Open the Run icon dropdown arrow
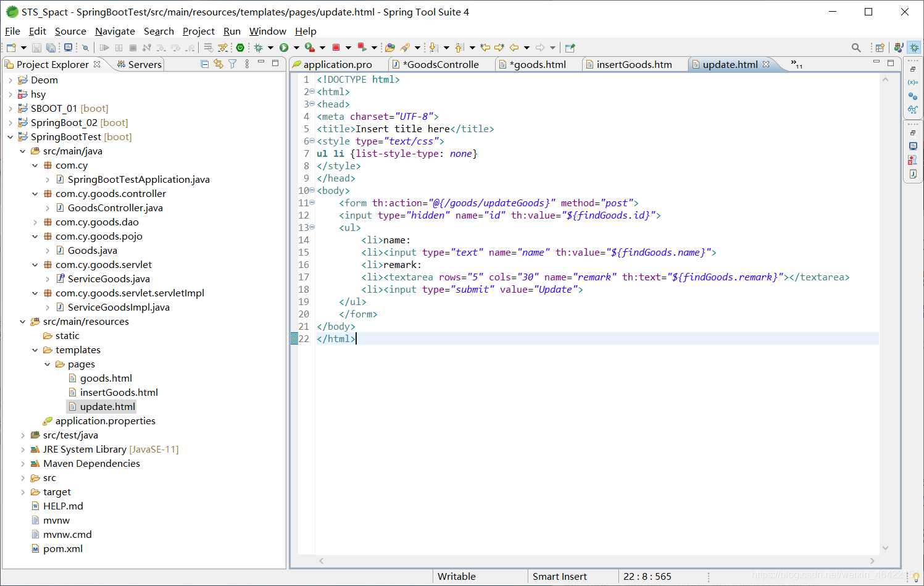 [296, 48]
